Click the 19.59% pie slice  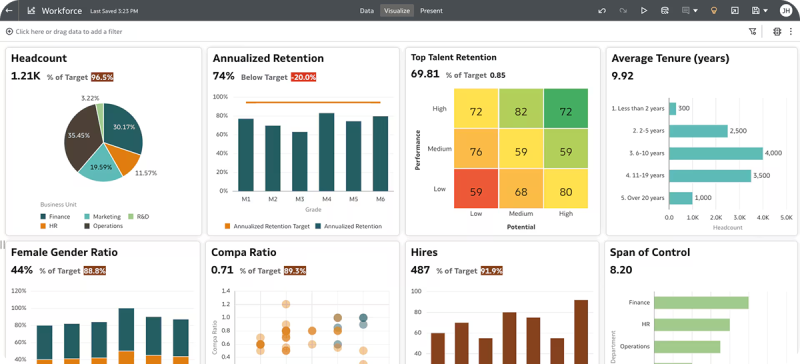[102, 164]
